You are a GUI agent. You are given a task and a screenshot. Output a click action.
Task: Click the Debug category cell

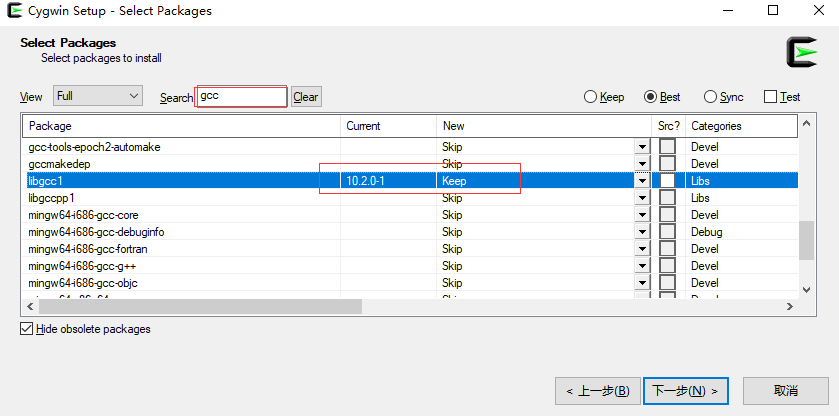coord(706,232)
